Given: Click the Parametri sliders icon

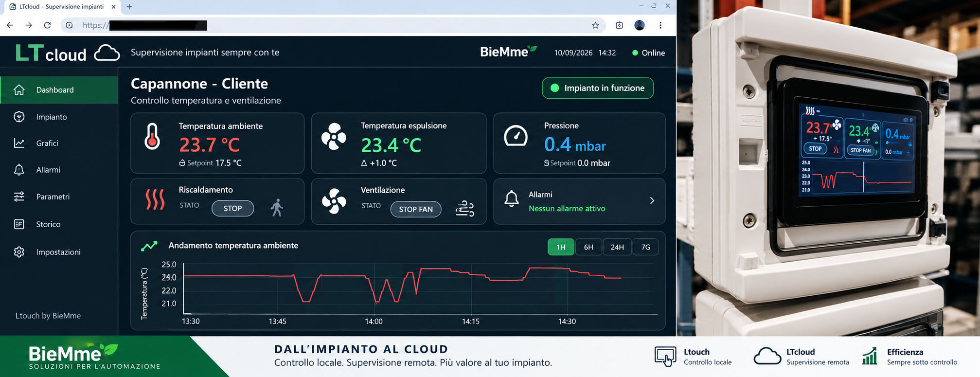Looking at the screenshot, I should (19, 197).
